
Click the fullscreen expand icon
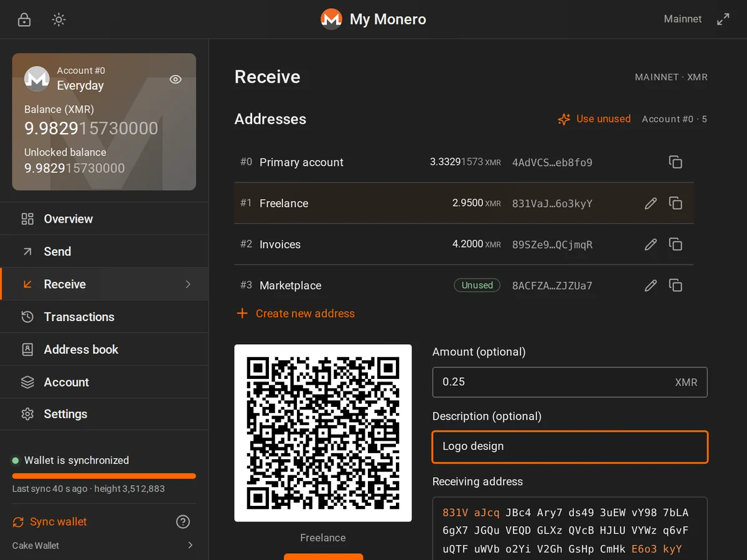point(723,19)
